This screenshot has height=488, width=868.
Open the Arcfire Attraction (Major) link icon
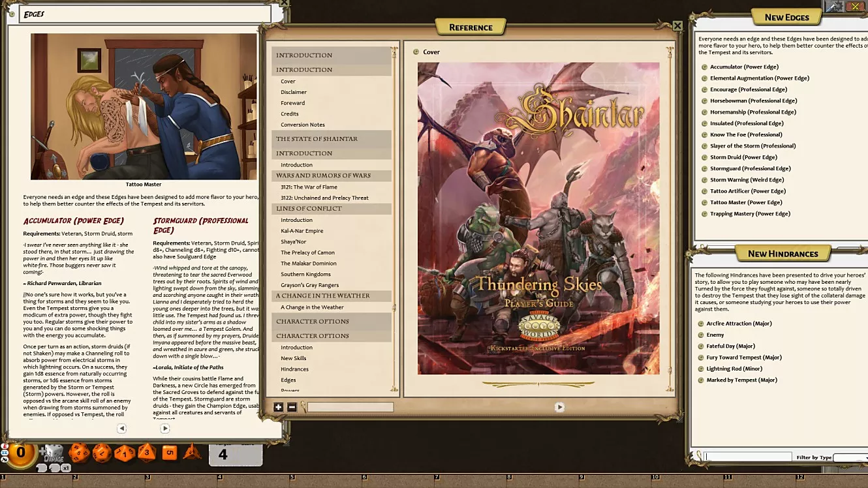(700, 324)
